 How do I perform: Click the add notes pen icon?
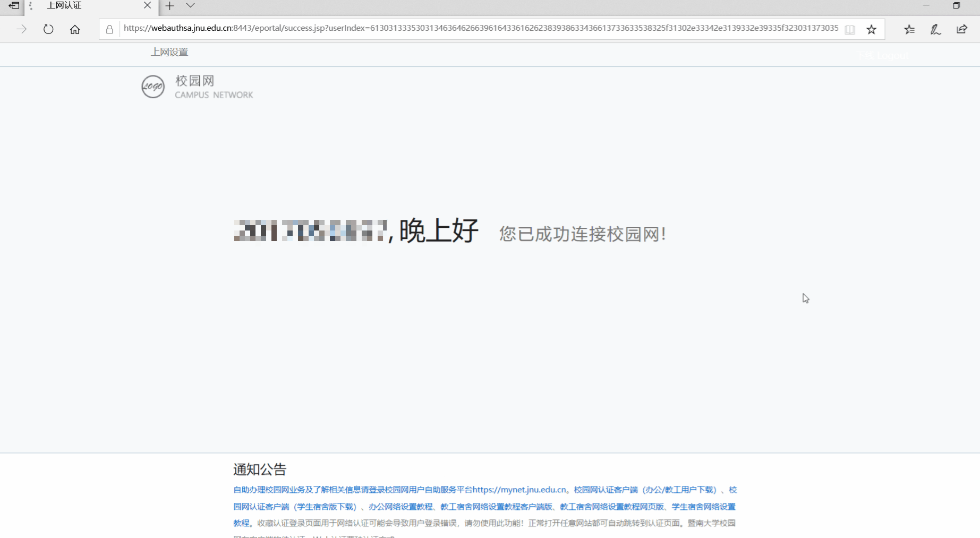pos(935,29)
